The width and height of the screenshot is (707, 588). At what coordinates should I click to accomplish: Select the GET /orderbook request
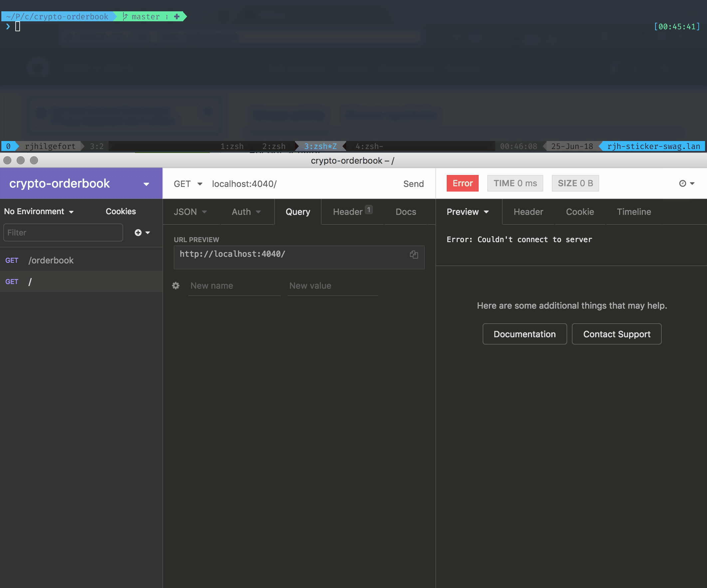coord(51,260)
